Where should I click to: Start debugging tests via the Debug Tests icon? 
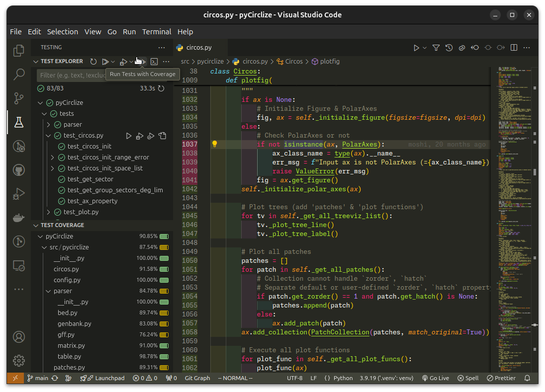(123, 62)
